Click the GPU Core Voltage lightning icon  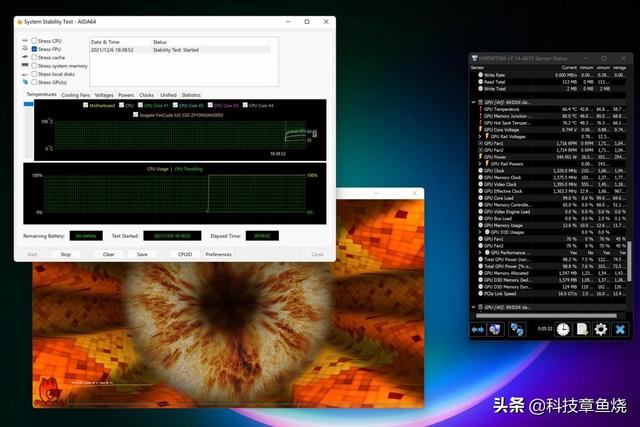click(480, 130)
